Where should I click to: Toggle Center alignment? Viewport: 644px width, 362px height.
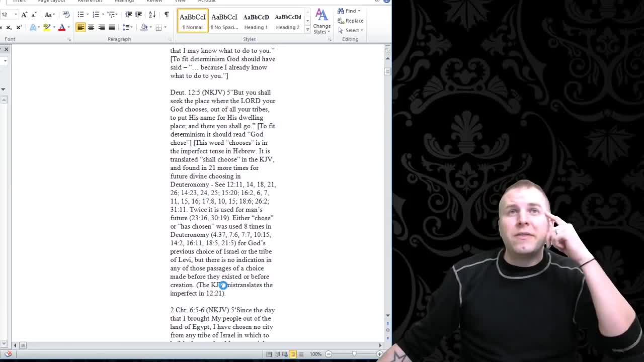coord(91,27)
